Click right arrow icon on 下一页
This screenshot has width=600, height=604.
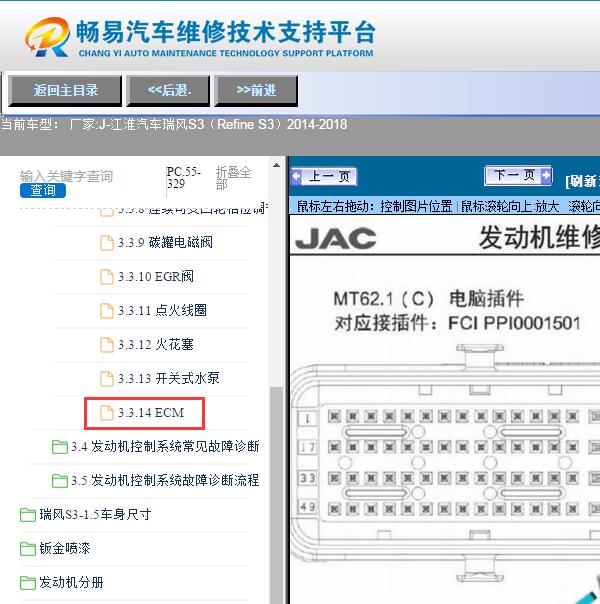click(x=546, y=175)
